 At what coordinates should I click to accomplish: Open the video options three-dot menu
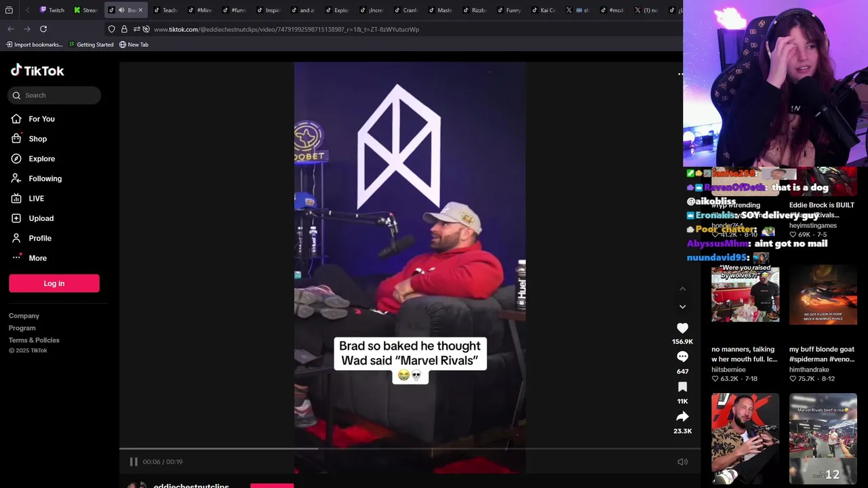click(680, 74)
